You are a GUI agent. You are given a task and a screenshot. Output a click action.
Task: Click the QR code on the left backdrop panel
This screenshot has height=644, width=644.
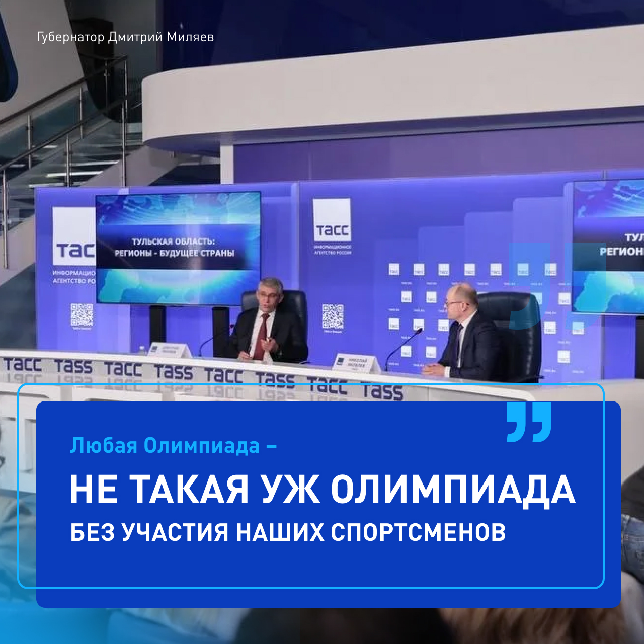coord(82,316)
